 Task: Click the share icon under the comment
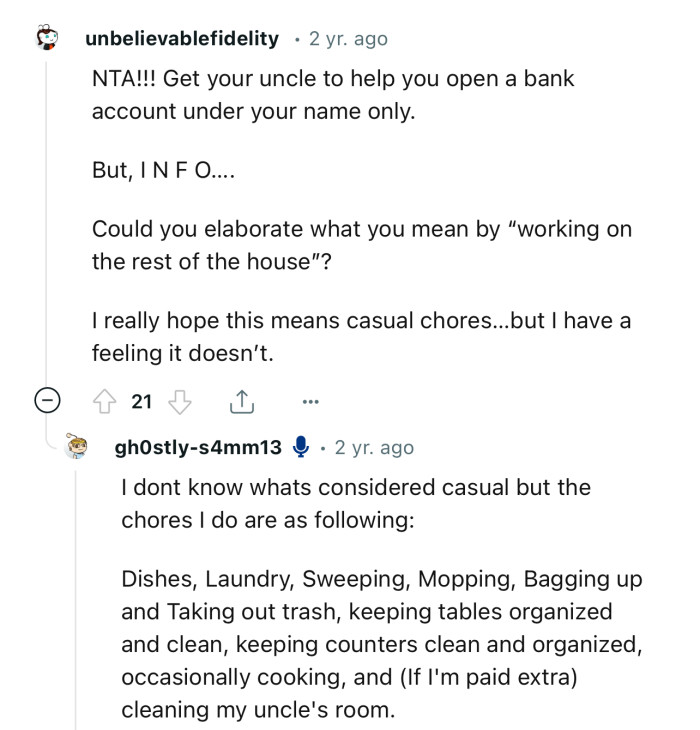[242, 402]
